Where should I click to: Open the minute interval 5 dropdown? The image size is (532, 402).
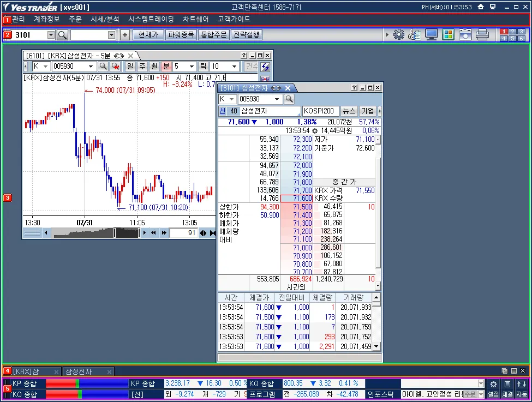[x=192, y=67]
